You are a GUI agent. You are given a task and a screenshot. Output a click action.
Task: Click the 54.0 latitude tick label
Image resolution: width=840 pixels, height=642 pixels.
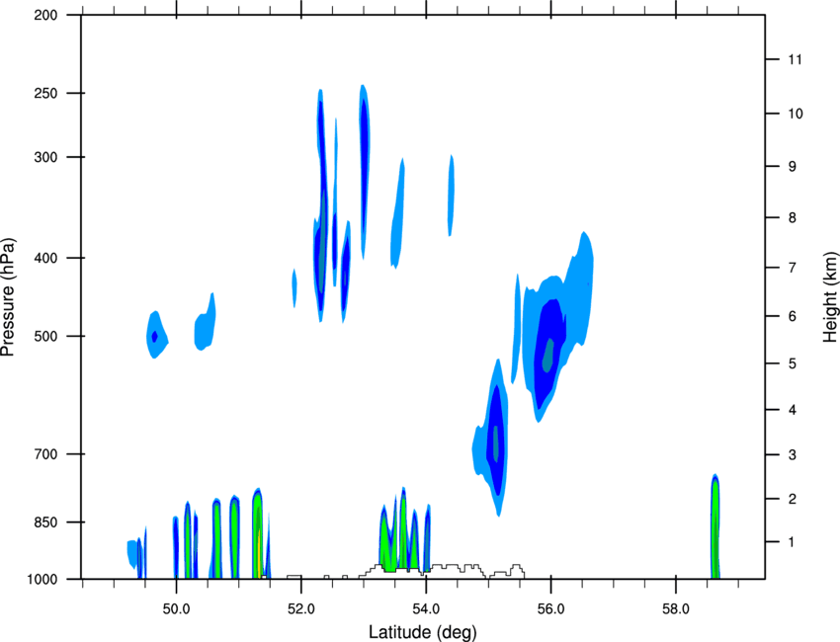coord(427,609)
